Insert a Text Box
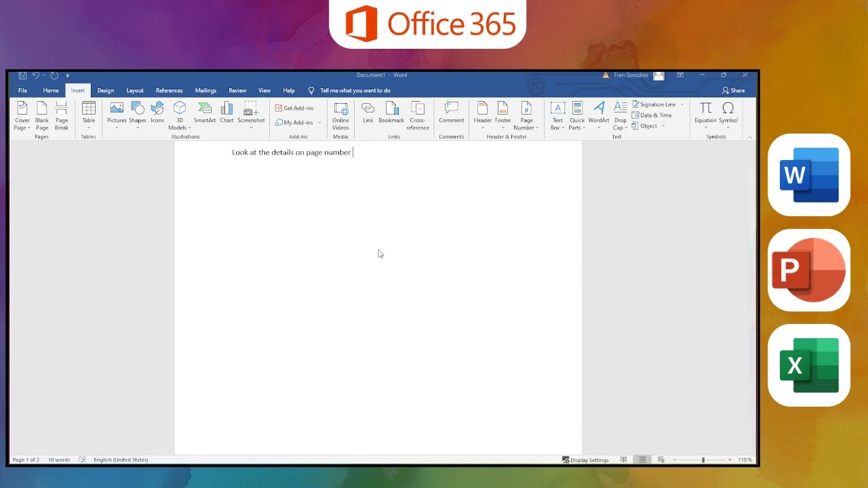The width and height of the screenshot is (868, 488). pyautogui.click(x=557, y=116)
